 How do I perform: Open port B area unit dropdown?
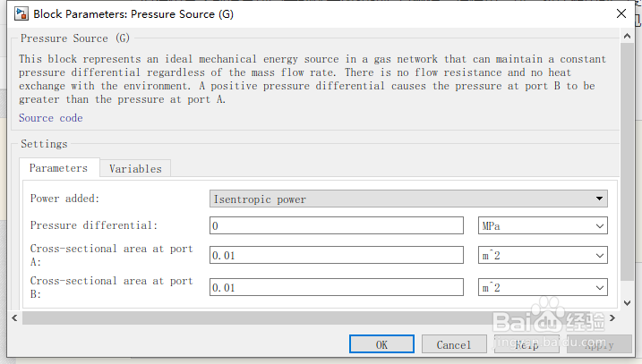[543, 287]
